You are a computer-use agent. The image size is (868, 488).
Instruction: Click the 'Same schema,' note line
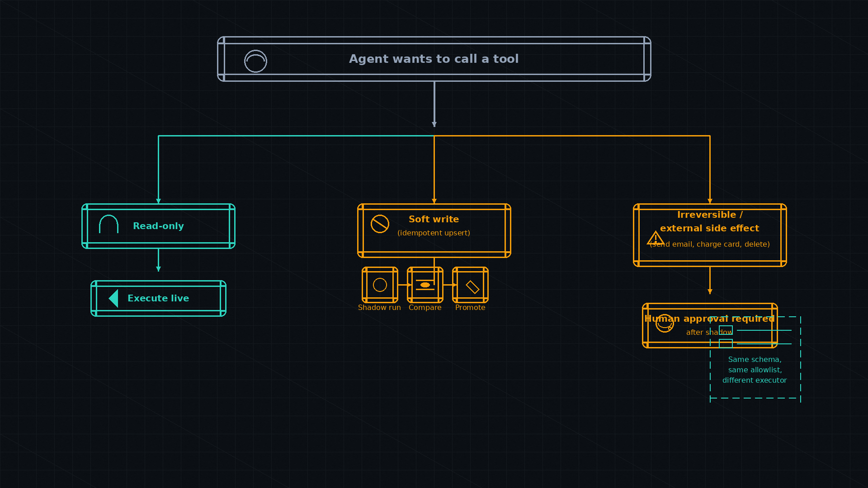(755, 360)
